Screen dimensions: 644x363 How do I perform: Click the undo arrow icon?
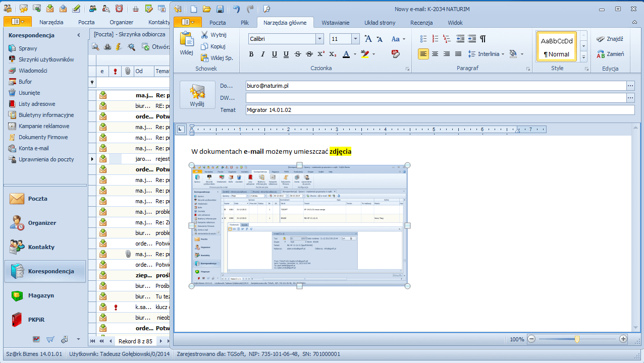(237, 9)
